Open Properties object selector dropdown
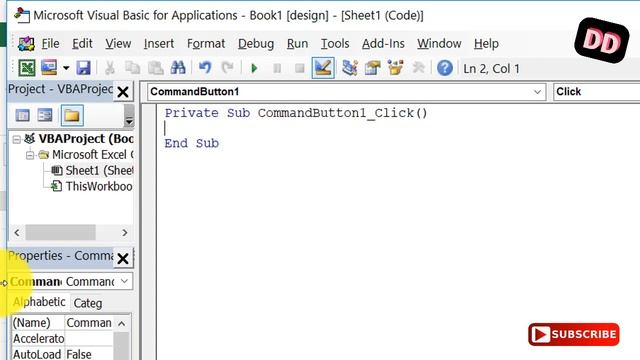The height and width of the screenshot is (360, 640). pos(124,281)
